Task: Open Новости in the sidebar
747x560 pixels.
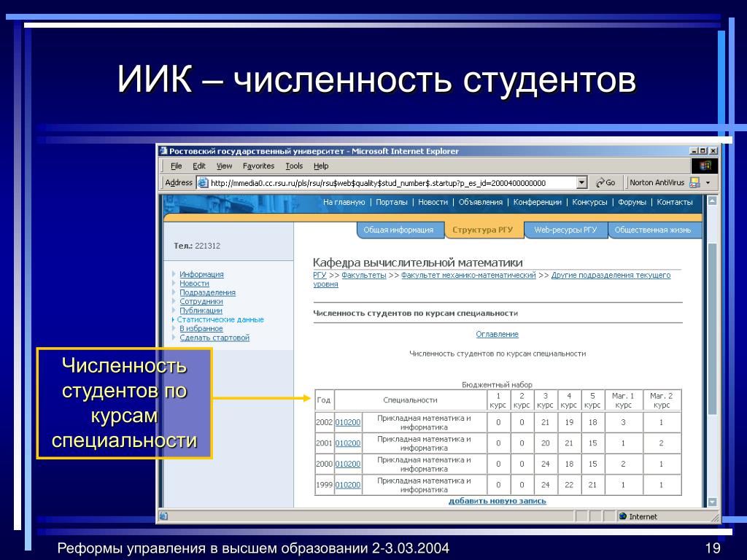Action: [194, 284]
